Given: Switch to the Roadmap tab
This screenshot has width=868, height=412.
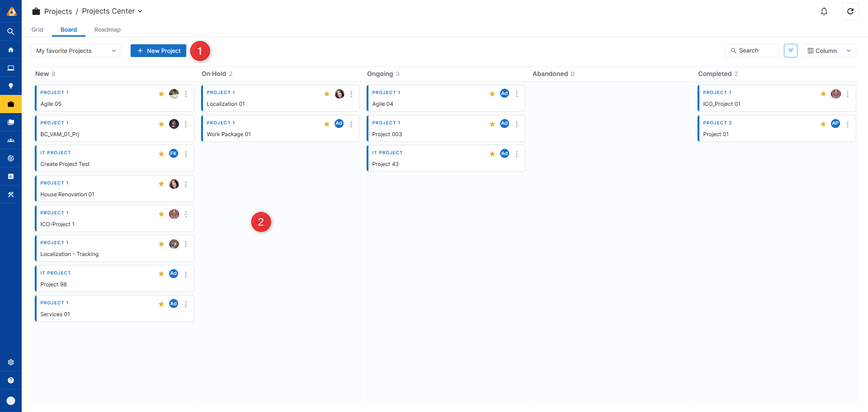Looking at the screenshot, I should tap(107, 30).
